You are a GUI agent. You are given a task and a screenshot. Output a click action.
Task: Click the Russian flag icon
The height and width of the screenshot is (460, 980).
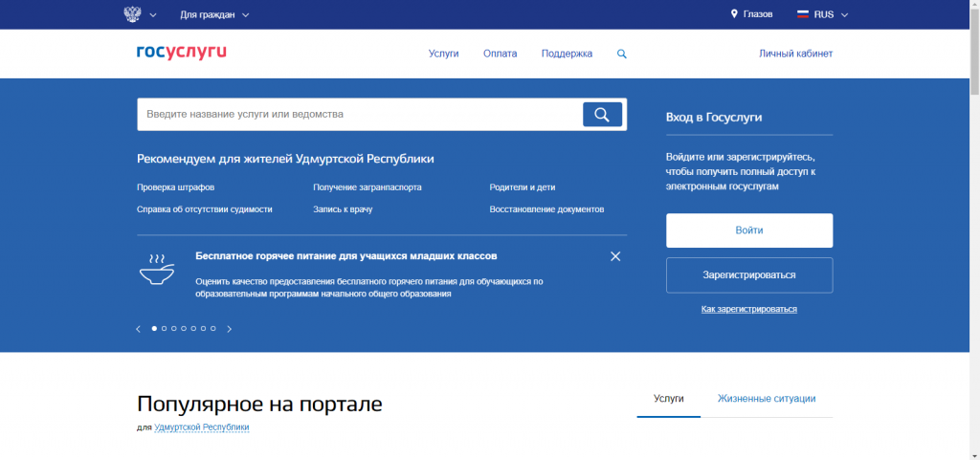(803, 14)
